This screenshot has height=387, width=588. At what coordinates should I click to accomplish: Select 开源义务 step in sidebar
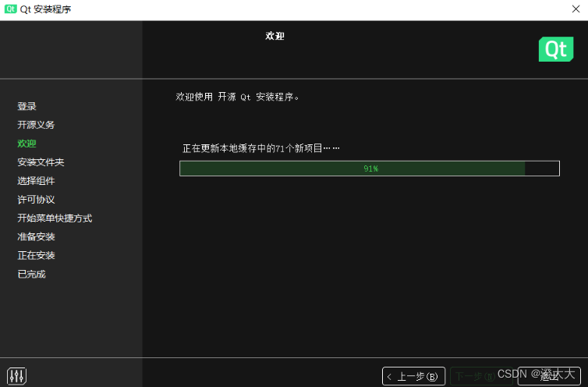click(x=36, y=125)
